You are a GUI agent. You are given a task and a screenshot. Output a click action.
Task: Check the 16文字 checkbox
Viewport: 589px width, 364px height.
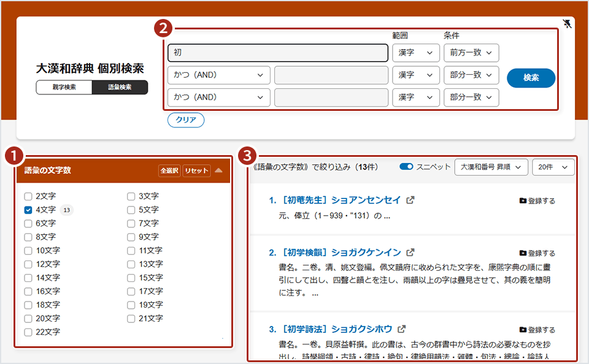tap(28, 291)
